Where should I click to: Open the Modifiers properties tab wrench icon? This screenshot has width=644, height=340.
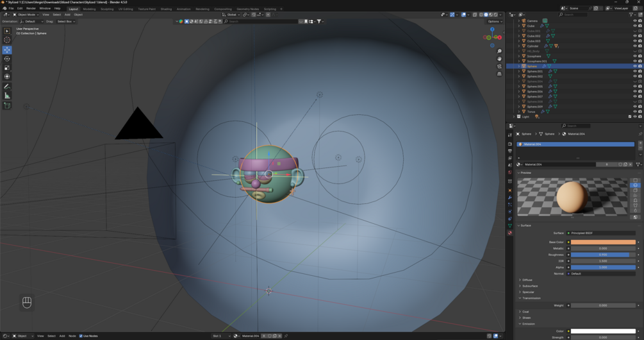click(x=509, y=198)
